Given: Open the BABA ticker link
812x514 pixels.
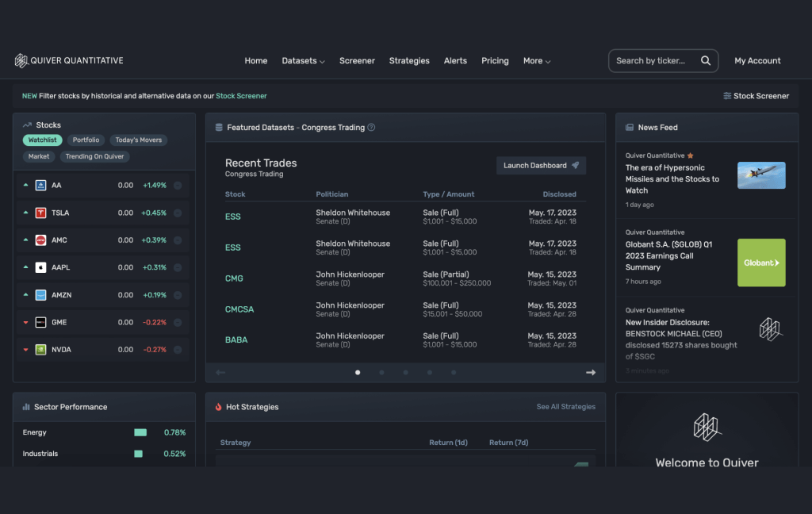Looking at the screenshot, I should [236, 340].
